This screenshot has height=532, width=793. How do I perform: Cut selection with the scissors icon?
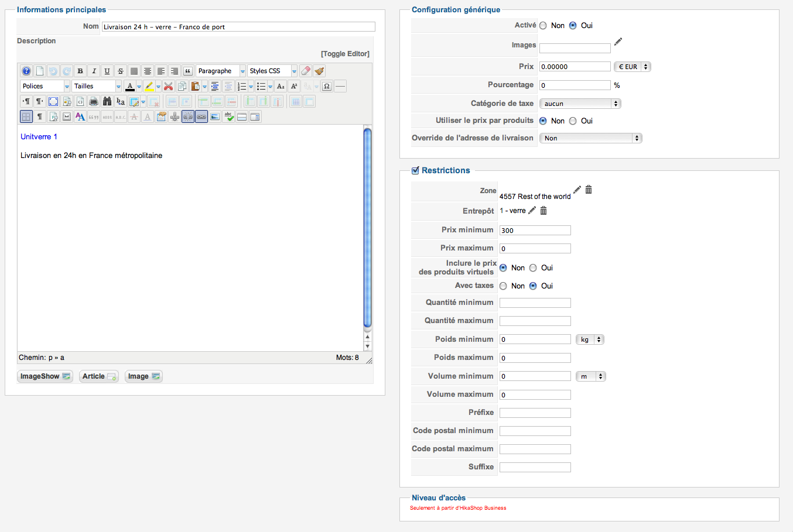pos(169,86)
